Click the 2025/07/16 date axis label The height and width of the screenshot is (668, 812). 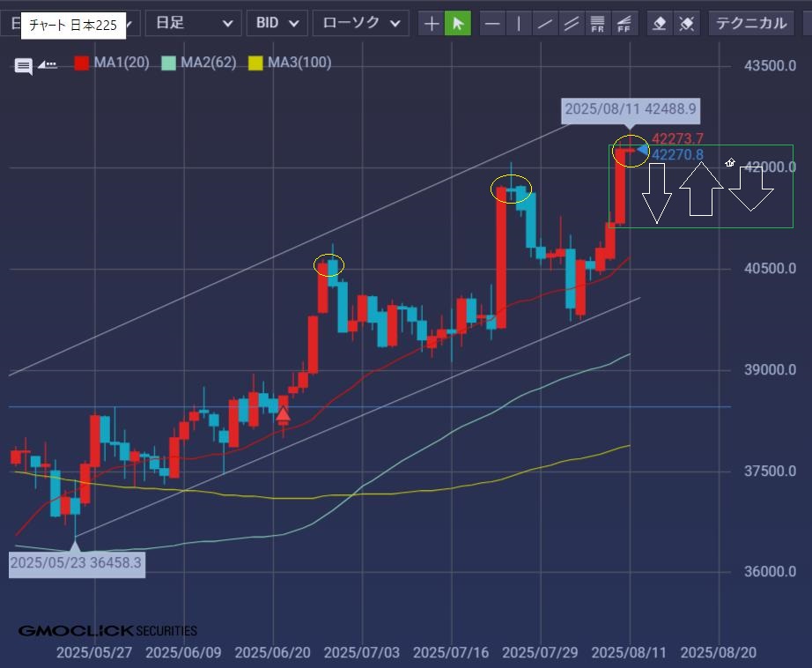[x=451, y=652]
